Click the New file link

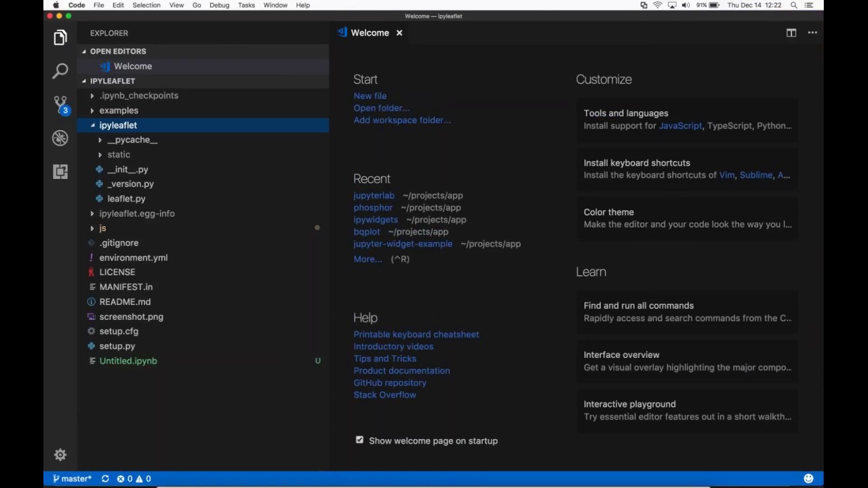tap(370, 96)
